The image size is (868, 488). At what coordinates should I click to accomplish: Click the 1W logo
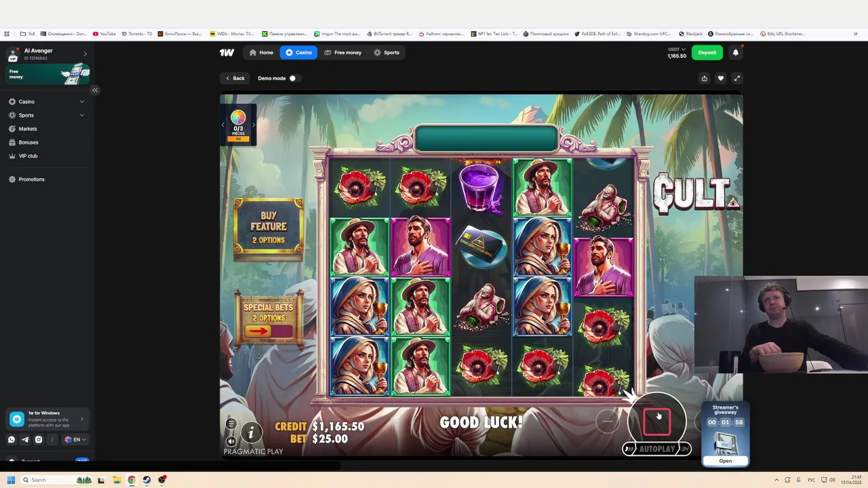(226, 52)
